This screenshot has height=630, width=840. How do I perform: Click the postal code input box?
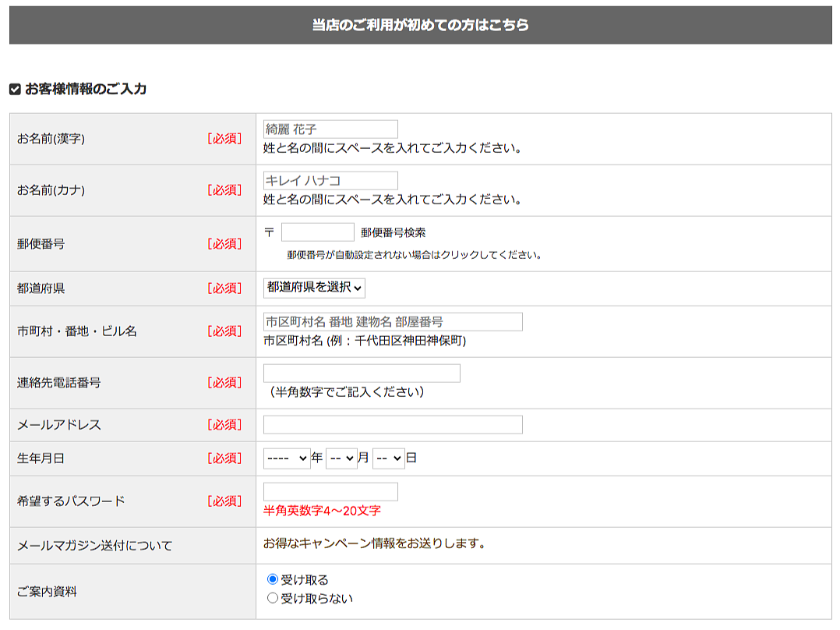[318, 232]
